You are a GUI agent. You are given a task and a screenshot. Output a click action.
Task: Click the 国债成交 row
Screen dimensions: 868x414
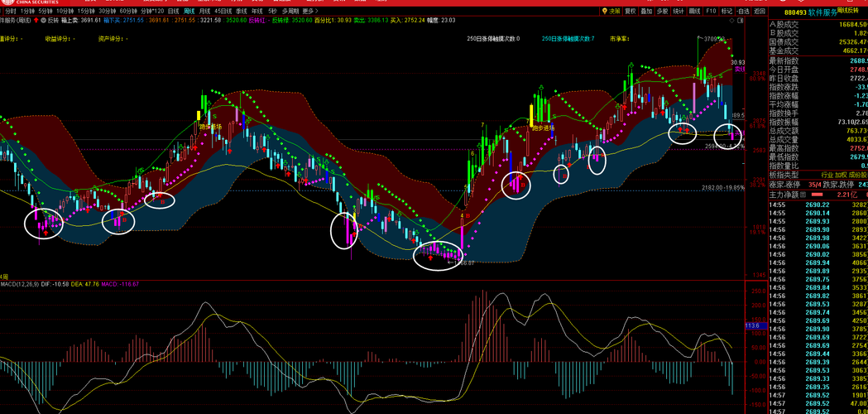818,41
